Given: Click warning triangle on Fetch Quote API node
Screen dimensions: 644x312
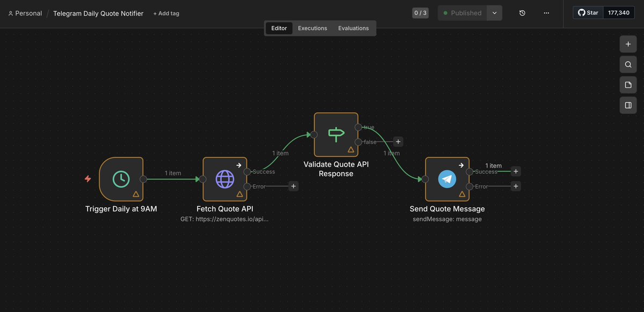Looking at the screenshot, I should tap(240, 194).
